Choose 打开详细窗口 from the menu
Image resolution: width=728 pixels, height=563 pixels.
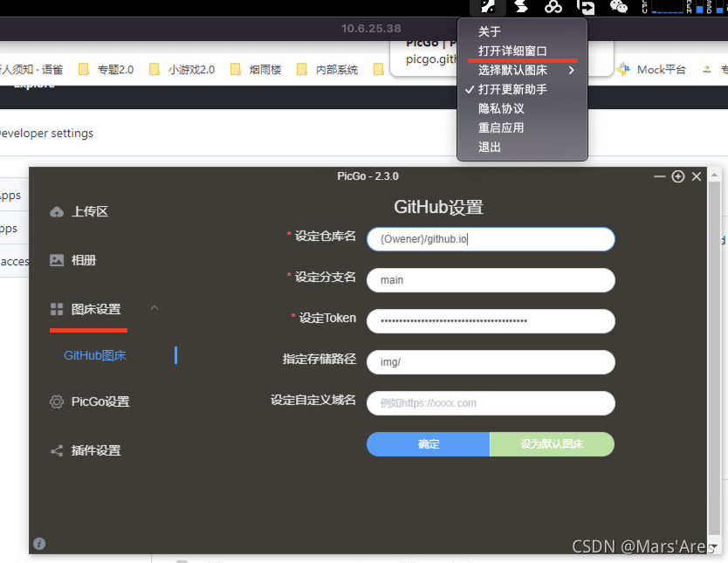click(x=511, y=50)
